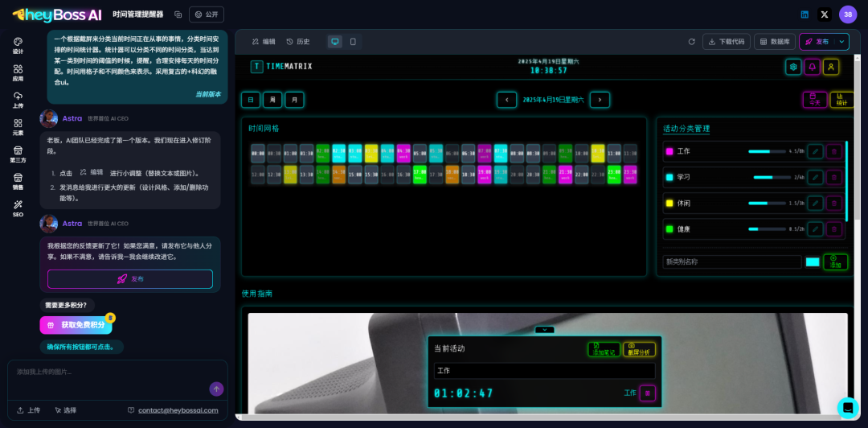
Task: Click the 选择 select button below chat
Action: point(66,410)
